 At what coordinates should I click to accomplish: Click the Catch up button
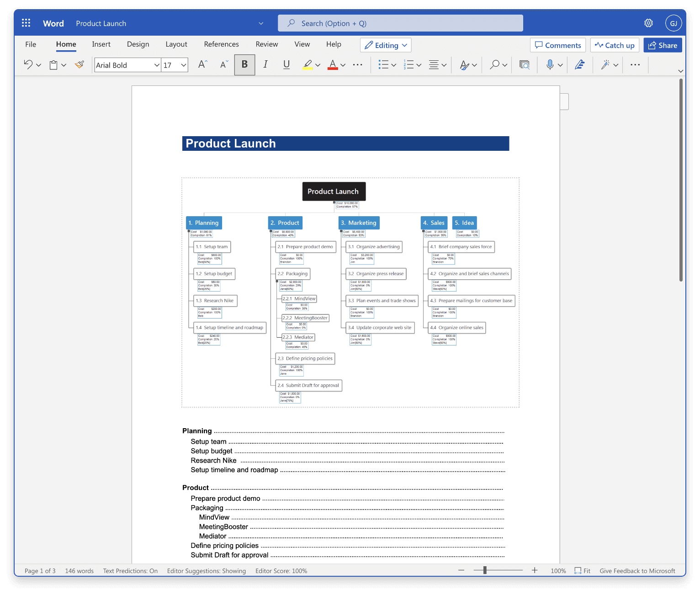point(615,45)
